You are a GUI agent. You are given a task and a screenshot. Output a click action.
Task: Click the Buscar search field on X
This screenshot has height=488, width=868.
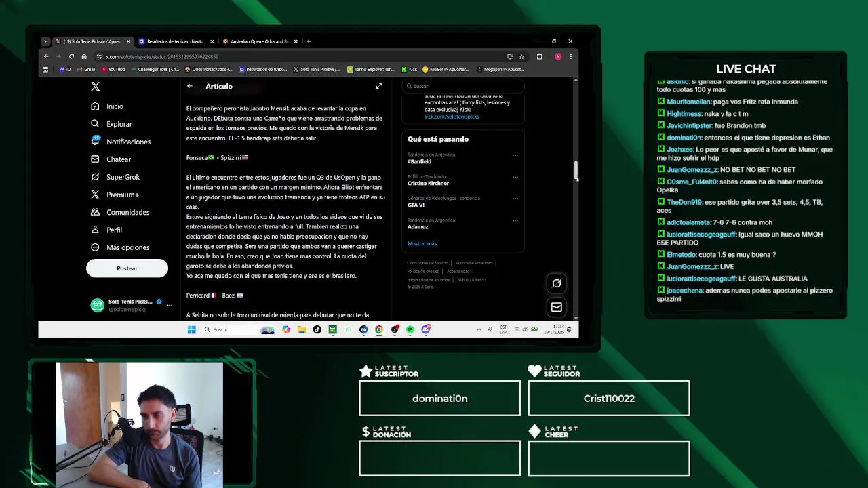463,86
